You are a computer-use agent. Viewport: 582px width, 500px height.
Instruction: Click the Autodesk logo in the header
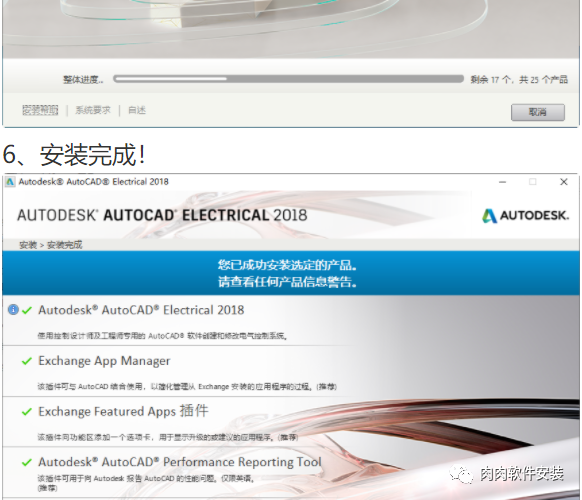525,215
